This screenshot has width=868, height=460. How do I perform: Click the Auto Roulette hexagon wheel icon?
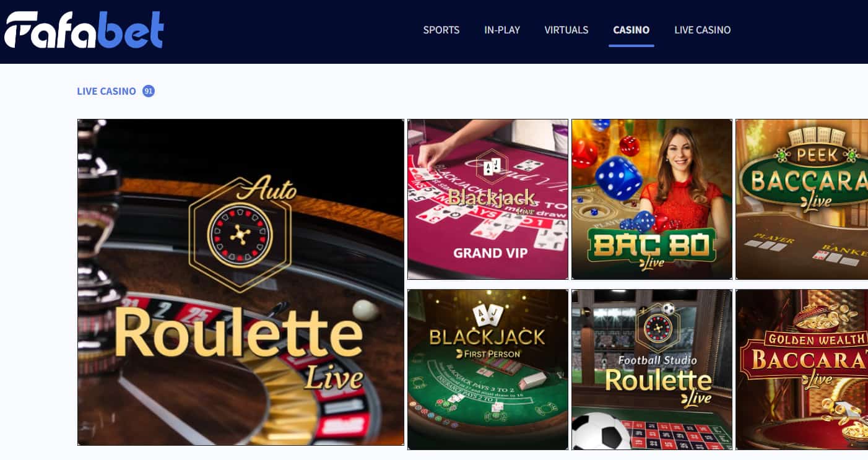[x=238, y=235]
